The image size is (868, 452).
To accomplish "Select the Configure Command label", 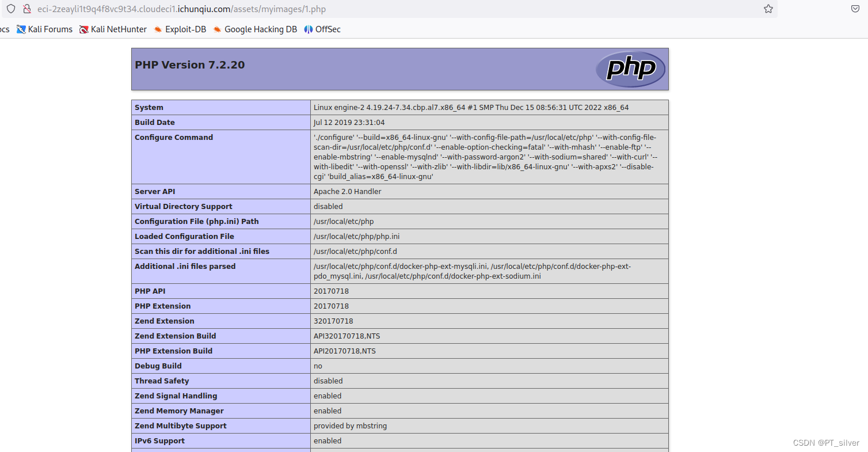I will coord(174,138).
